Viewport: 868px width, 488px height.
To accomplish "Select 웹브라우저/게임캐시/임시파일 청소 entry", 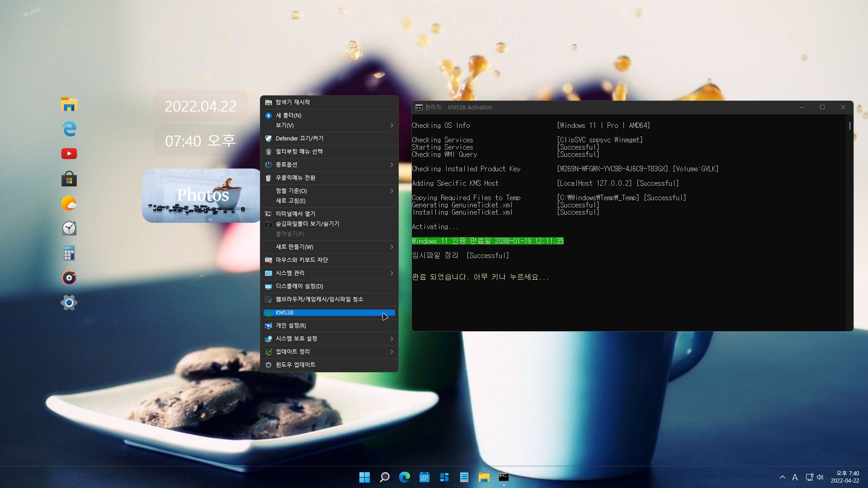I will click(330, 300).
